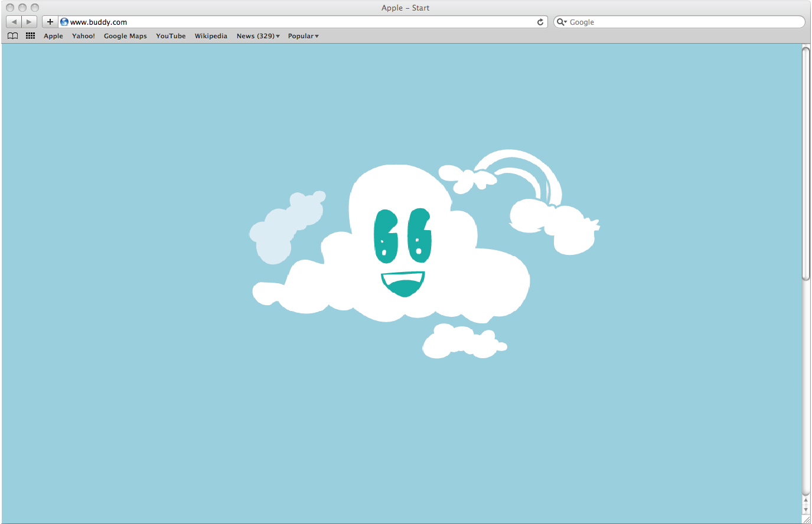Focus the Google search field

point(679,22)
